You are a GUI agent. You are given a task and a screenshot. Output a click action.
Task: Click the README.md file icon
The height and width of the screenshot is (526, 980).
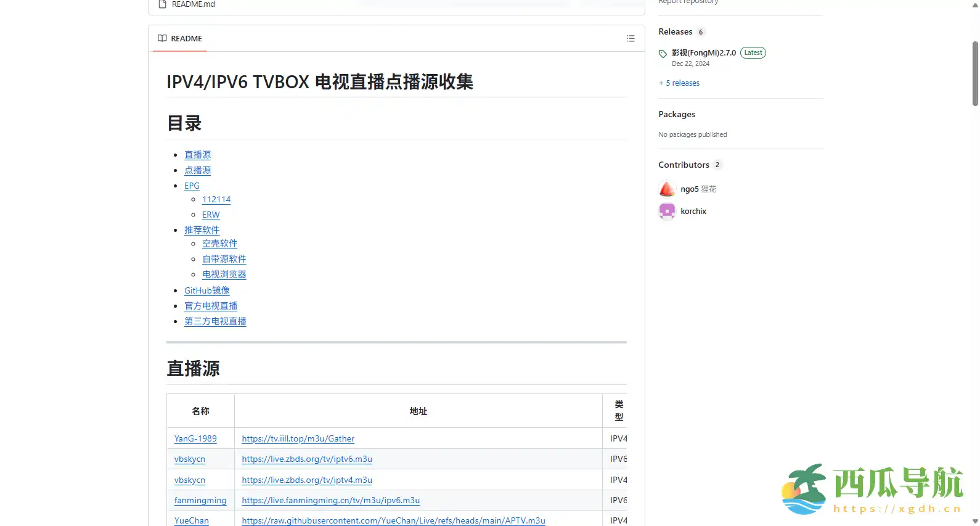(x=163, y=4)
